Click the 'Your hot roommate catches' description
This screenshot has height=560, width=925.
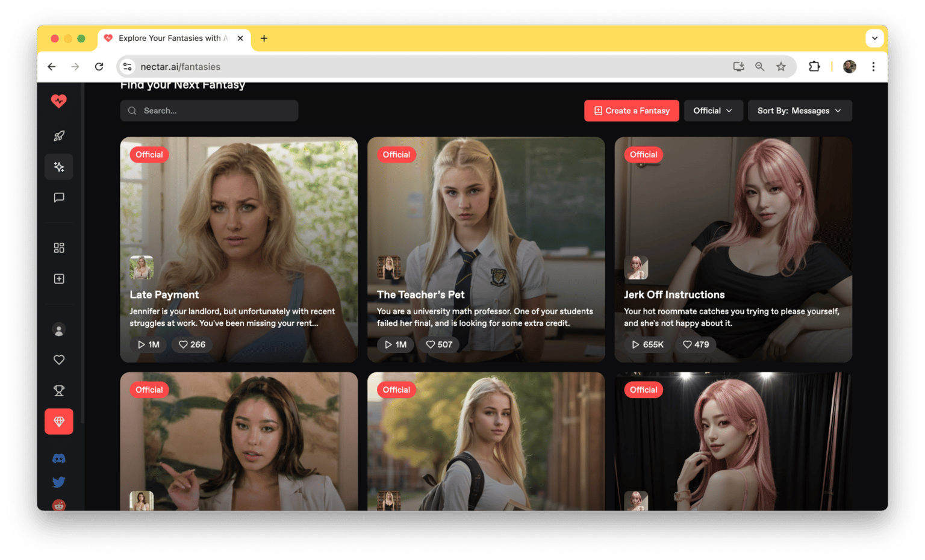click(732, 317)
